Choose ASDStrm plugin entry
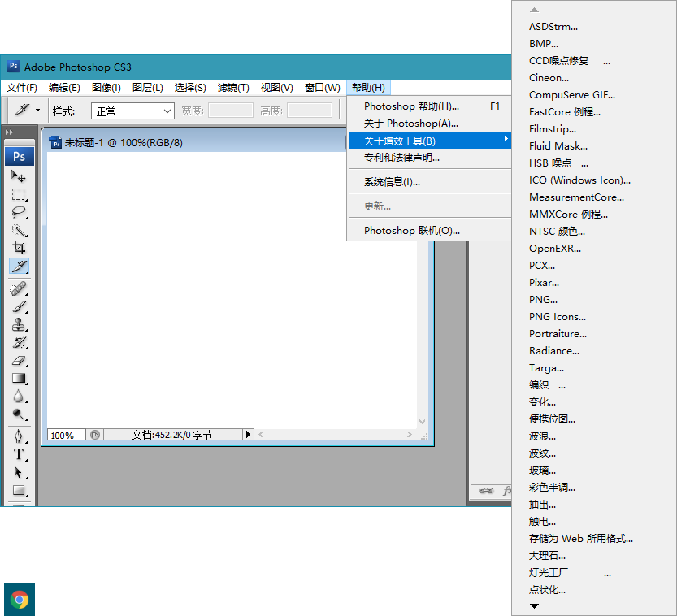Image resolution: width=677 pixels, height=616 pixels. 593,27
